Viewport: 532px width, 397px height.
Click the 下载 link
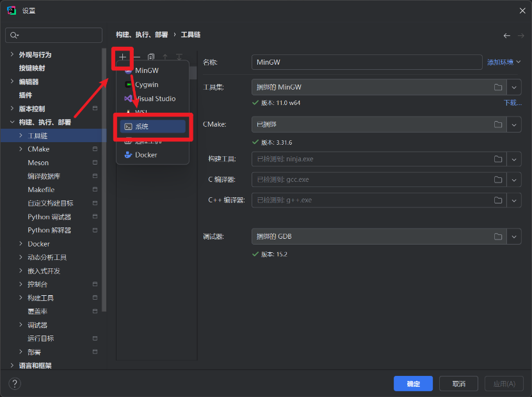[513, 103]
